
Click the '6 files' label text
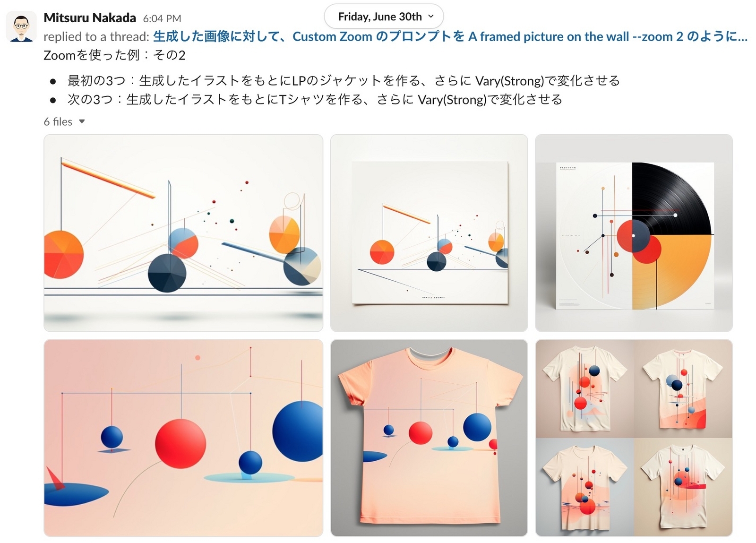(x=58, y=121)
